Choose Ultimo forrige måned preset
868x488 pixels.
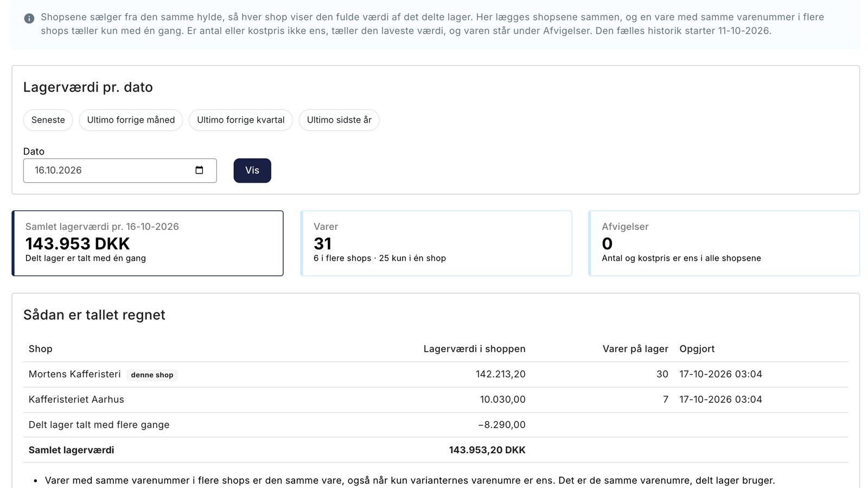(x=131, y=120)
